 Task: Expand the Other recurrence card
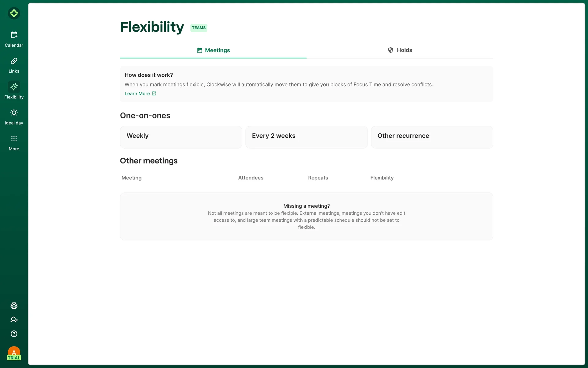coord(432,137)
